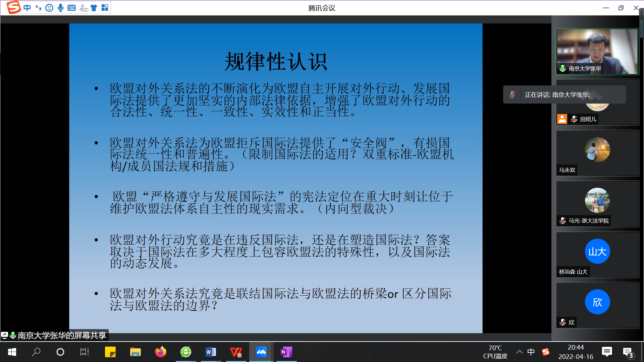Click 林汕森 山大 name label
Image resolution: width=644 pixels, height=362 pixels.
573,271
